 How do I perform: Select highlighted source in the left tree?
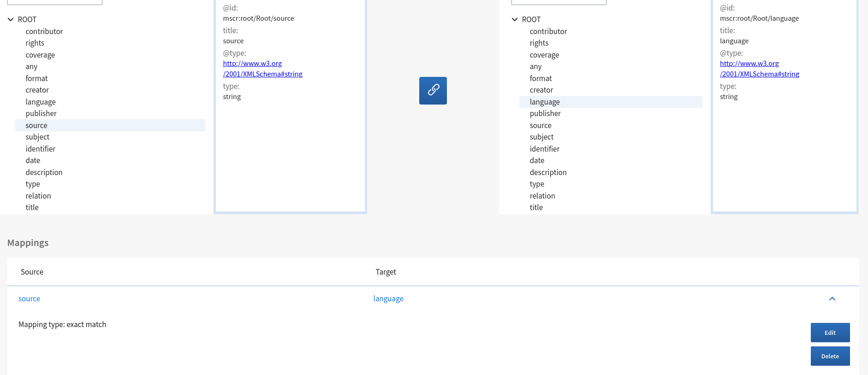click(x=110, y=125)
